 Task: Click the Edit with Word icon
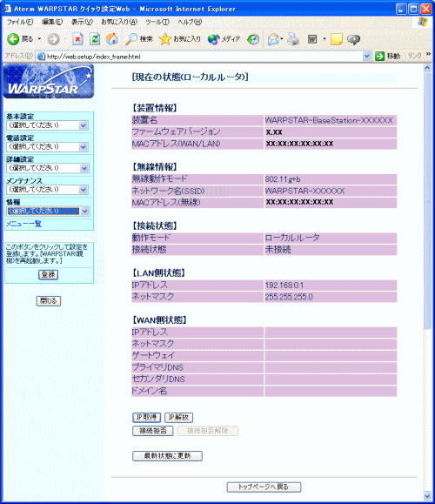[312, 39]
